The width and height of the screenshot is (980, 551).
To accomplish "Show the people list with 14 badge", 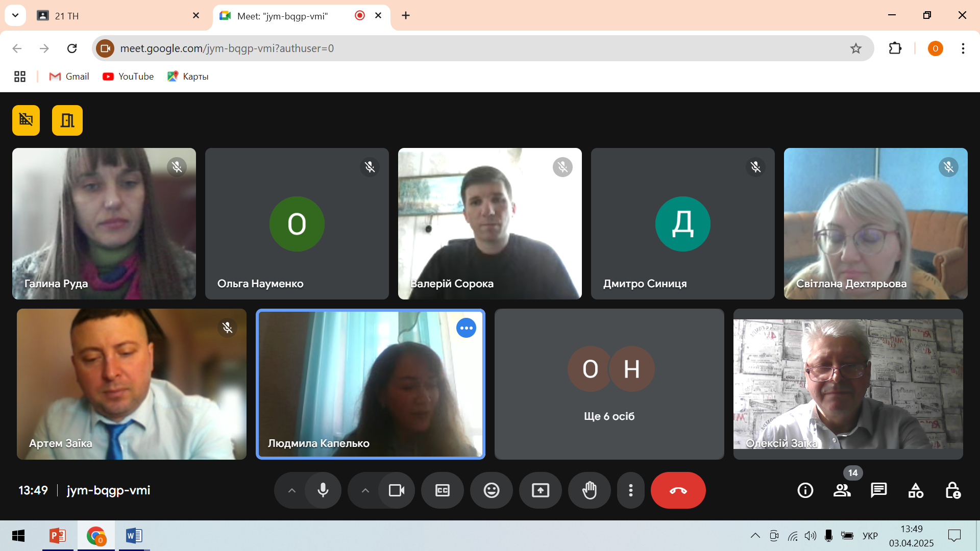I will click(842, 490).
